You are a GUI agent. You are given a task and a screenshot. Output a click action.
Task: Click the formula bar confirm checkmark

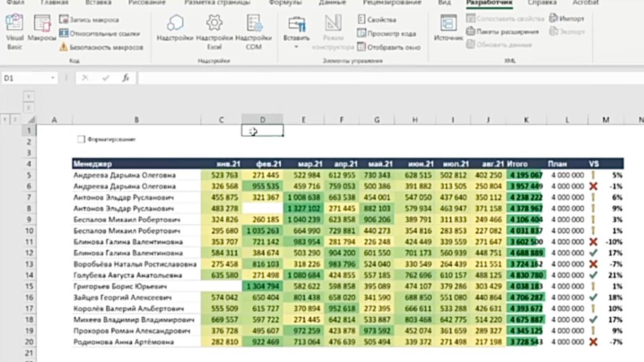106,78
